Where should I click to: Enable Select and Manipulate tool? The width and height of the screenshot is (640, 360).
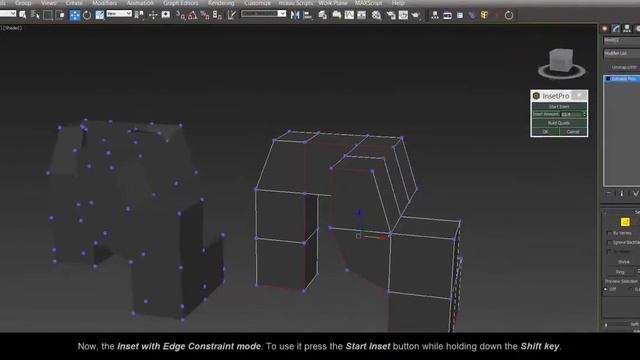pyautogui.click(x=153, y=15)
